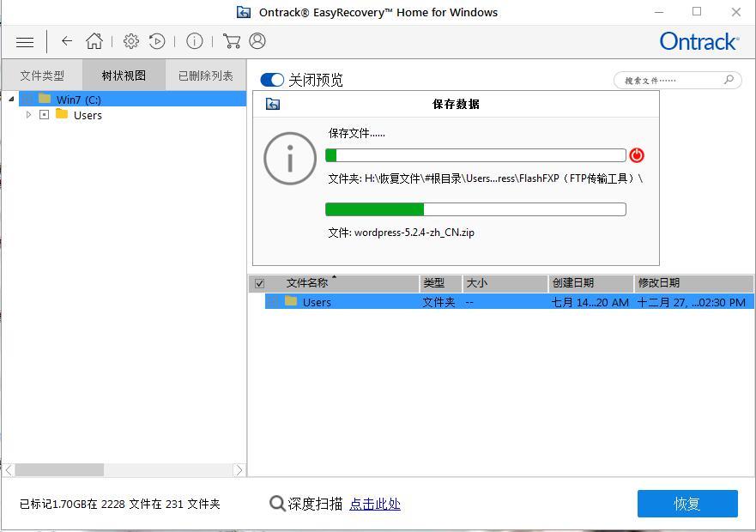
Task: Open the info icon in toolbar
Action: coord(194,41)
